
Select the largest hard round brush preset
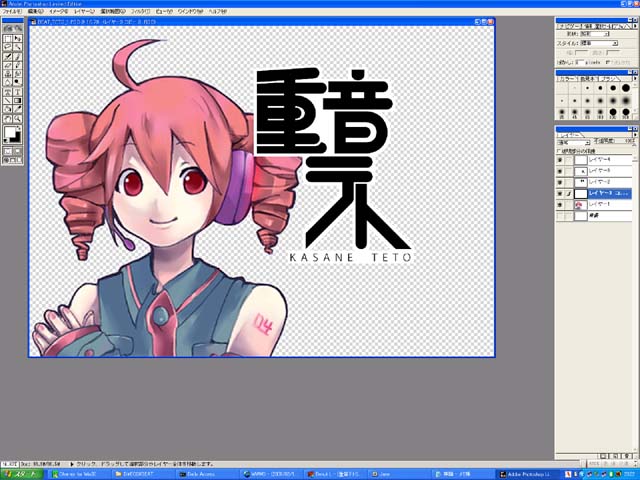(626, 86)
